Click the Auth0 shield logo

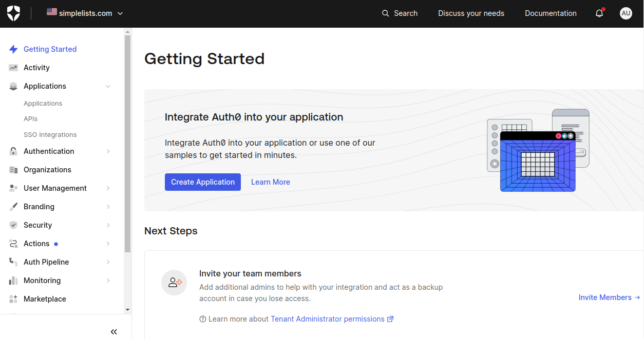point(13,13)
